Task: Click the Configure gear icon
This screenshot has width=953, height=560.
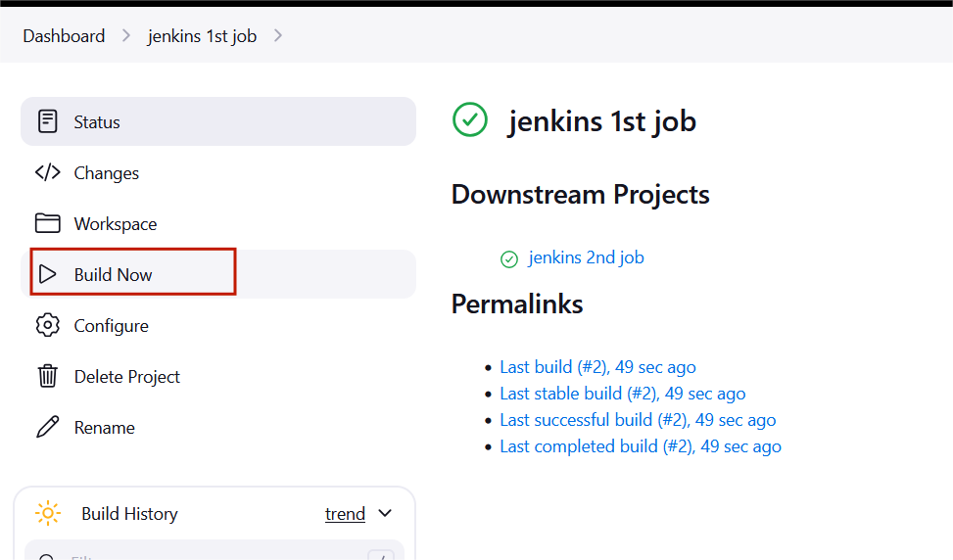Action: 47,326
